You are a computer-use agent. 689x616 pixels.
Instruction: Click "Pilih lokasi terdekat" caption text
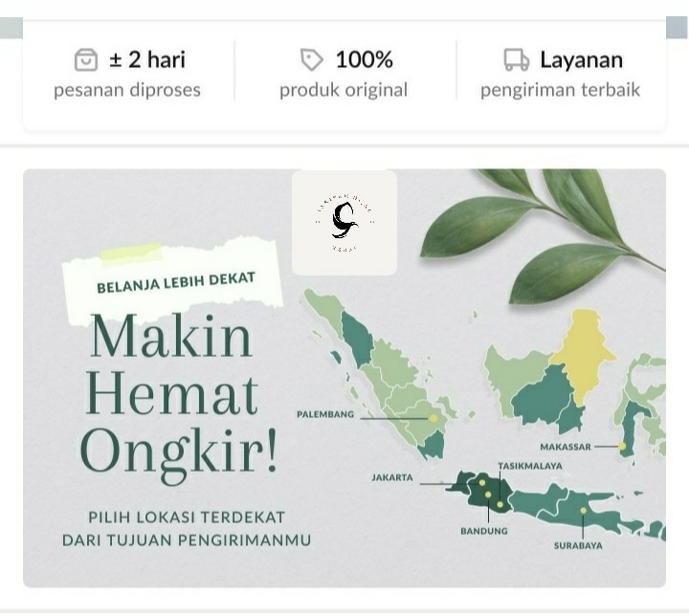187,517
